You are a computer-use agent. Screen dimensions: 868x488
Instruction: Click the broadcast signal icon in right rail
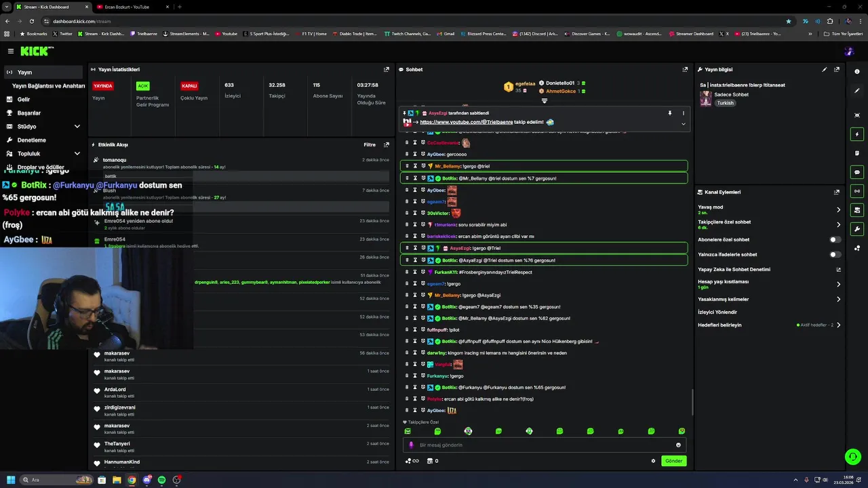(857, 191)
